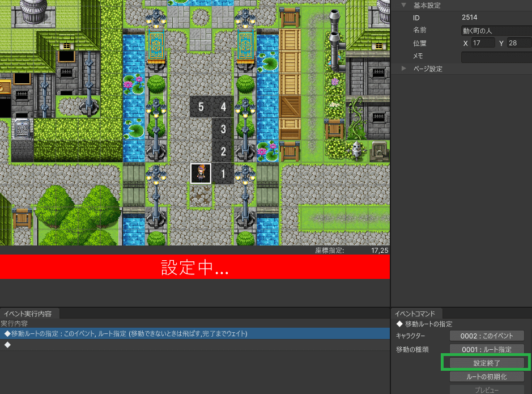Click route tile number 1

(223, 173)
